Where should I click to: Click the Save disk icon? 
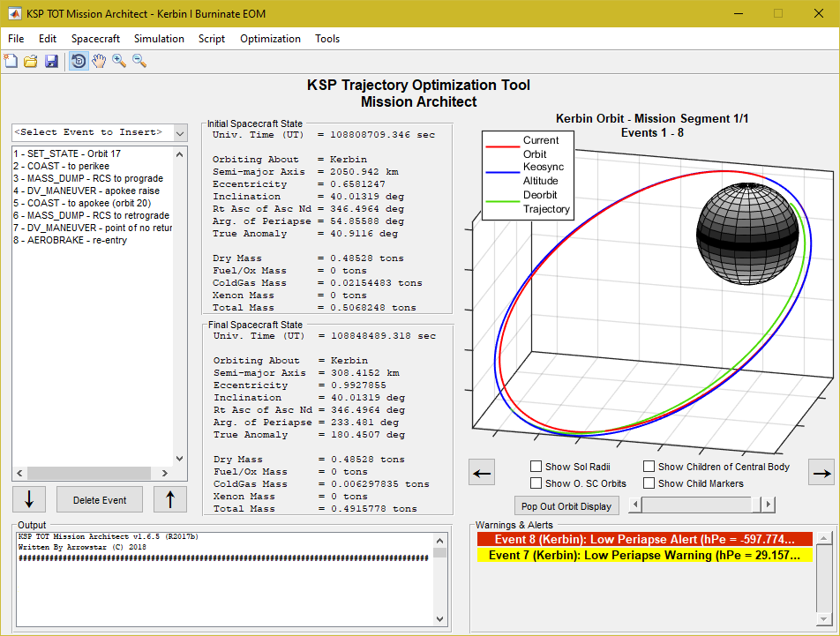pos(51,61)
